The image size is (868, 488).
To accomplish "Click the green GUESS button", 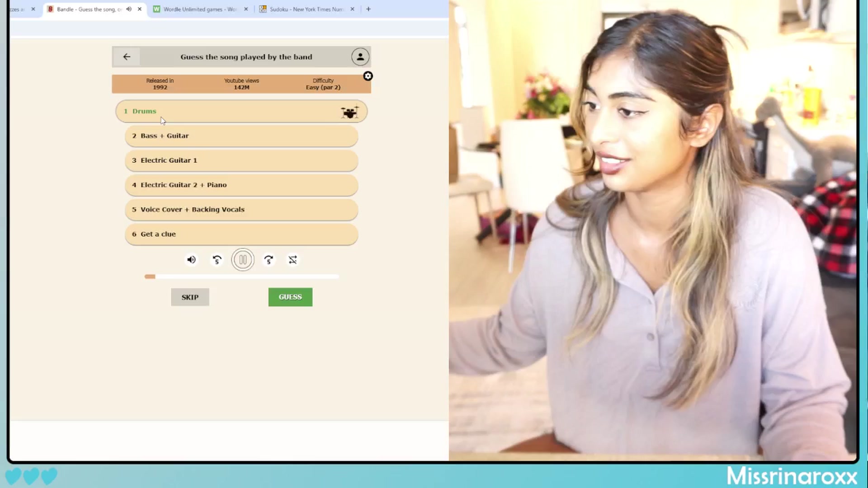I will coord(290,297).
